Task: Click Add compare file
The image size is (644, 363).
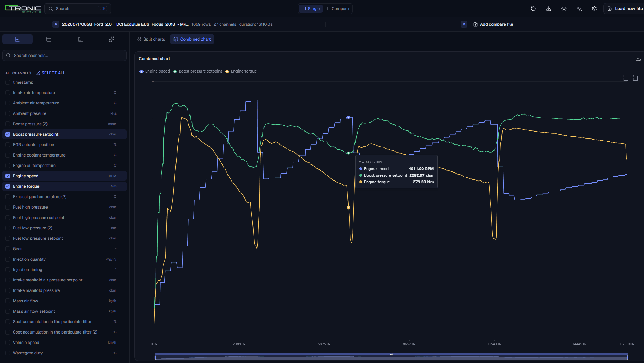Action: click(493, 24)
